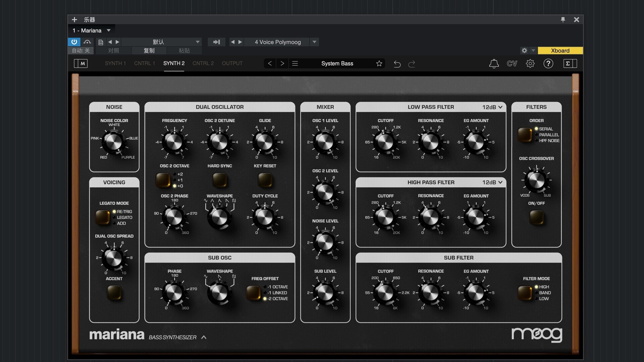Switch to the SYNTH 1 tab
This screenshot has height=362, width=644.
[x=115, y=63]
